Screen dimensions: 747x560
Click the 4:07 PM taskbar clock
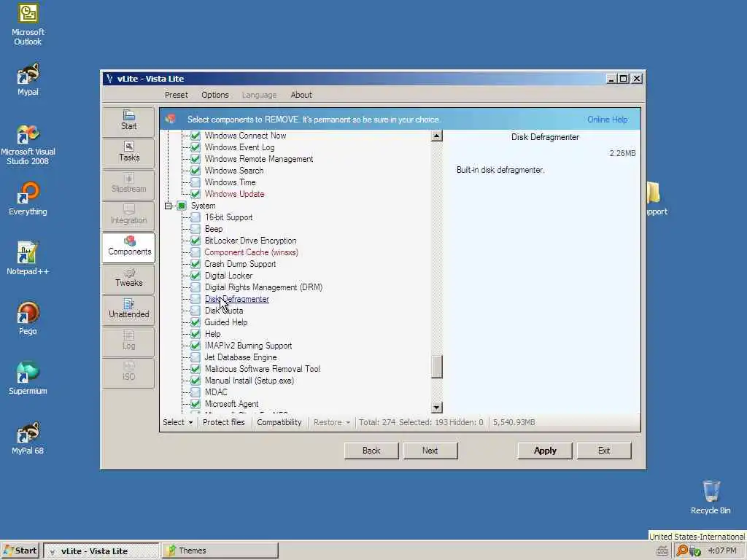click(722, 551)
